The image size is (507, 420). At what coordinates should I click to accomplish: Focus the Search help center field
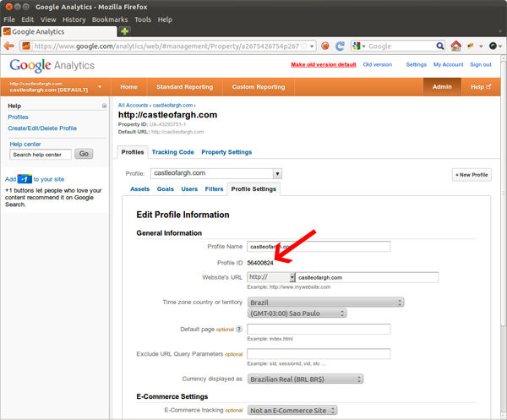coord(41,155)
